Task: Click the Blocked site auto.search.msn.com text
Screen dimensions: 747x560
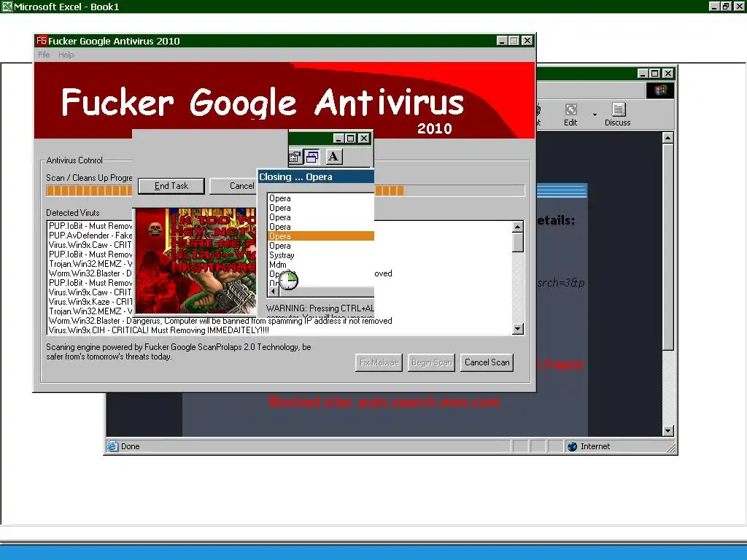Action: [x=384, y=402]
